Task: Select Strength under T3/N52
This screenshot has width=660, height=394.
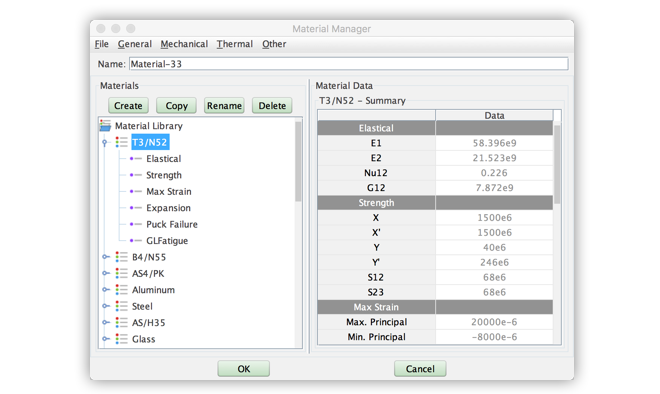Action: [164, 175]
